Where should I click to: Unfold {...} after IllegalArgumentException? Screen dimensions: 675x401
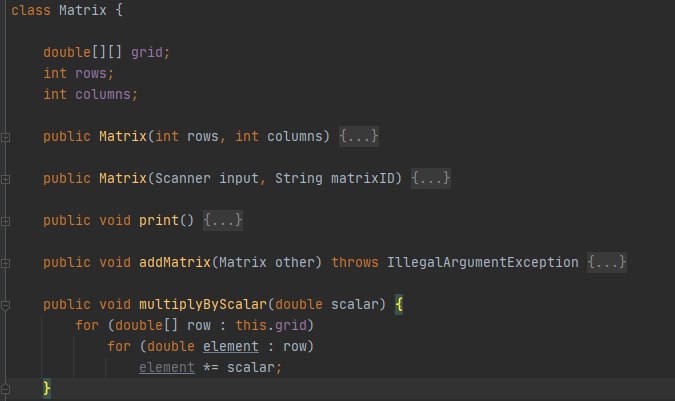coord(607,262)
